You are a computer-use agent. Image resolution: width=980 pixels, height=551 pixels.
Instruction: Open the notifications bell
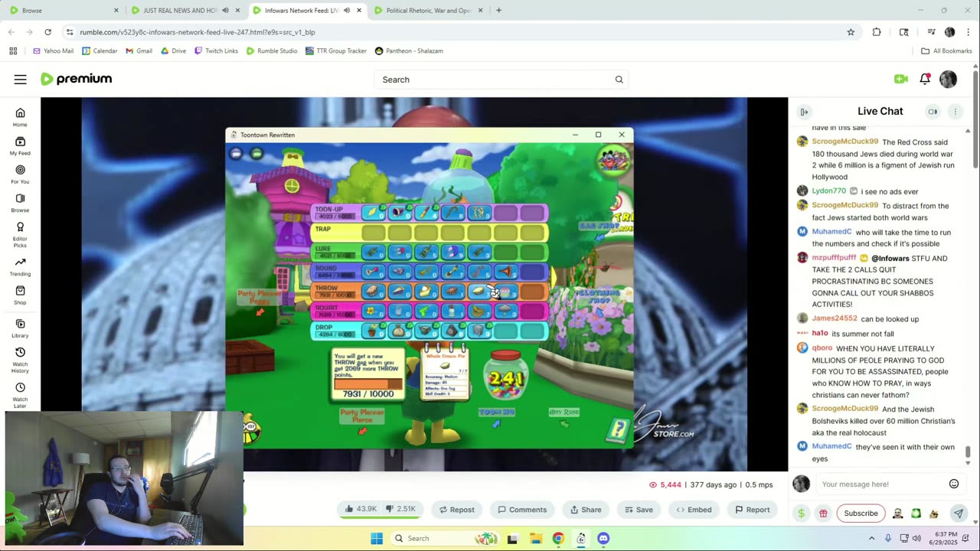[x=925, y=79]
